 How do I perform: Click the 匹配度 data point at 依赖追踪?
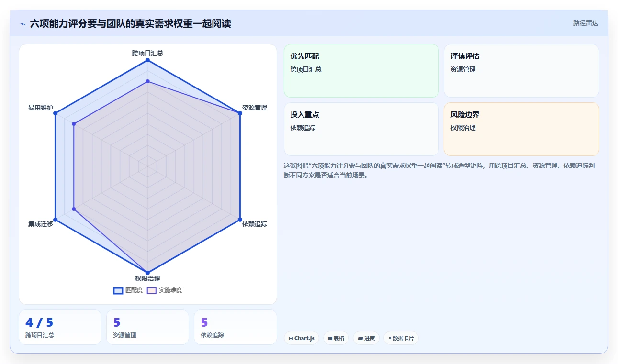(240, 220)
